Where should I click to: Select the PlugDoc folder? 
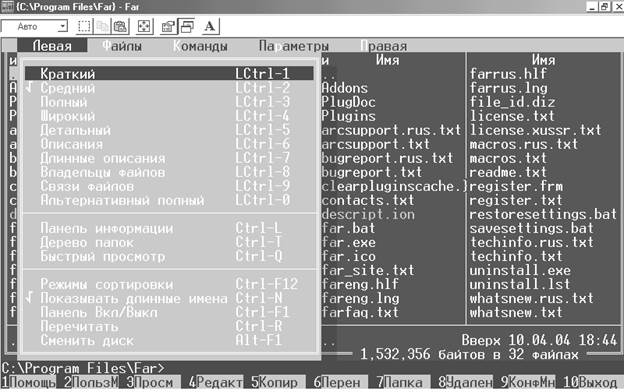tap(349, 102)
